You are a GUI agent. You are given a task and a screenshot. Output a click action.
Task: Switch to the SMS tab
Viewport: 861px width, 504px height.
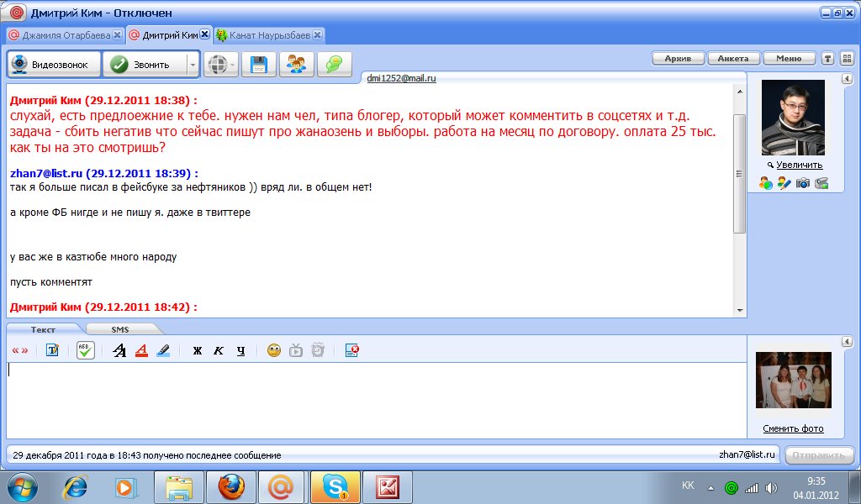pos(120,329)
